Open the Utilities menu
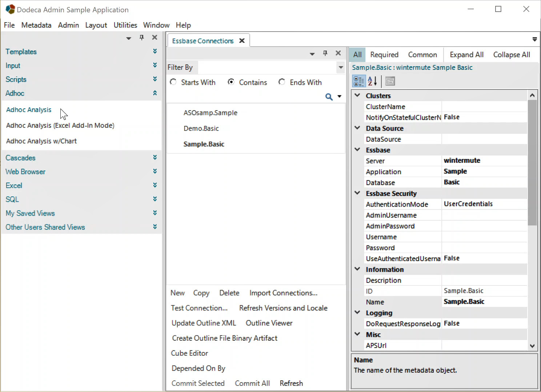The width and height of the screenshot is (541, 392). (x=125, y=25)
